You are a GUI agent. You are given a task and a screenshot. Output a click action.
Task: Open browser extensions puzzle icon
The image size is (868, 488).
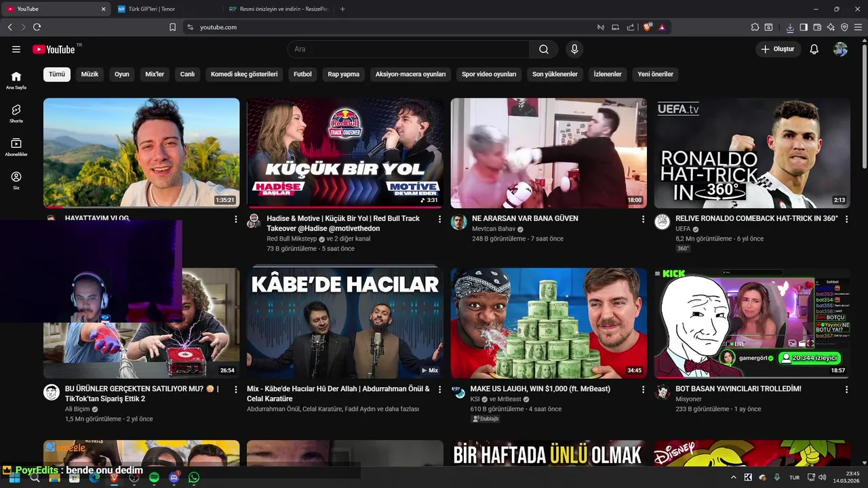tap(755, 27)
